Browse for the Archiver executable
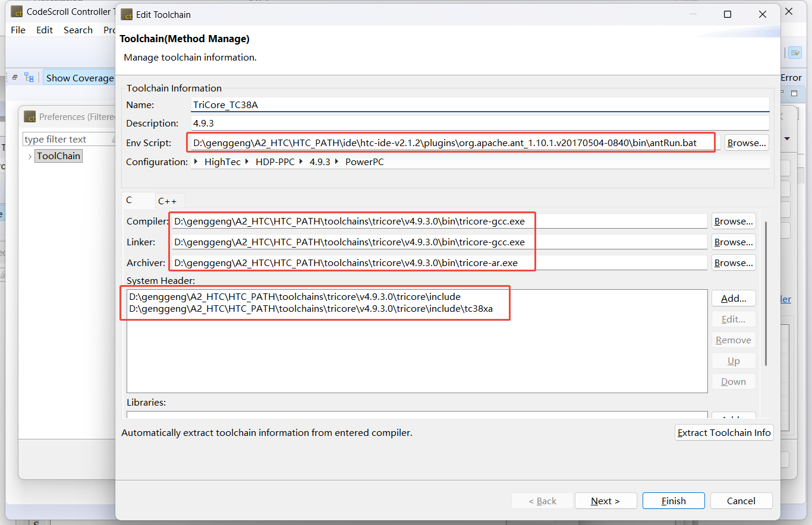 tap(734, 262)
